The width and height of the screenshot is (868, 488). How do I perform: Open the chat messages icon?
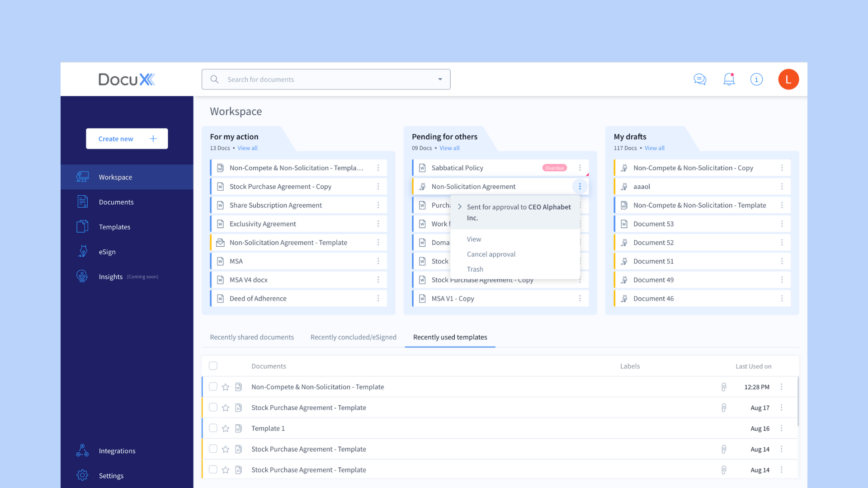(x=700, y=80)
